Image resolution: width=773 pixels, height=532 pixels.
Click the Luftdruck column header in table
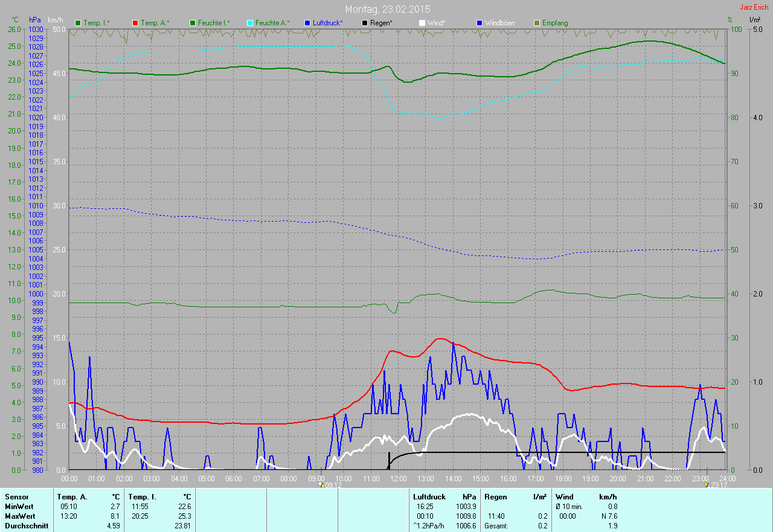point(429,497)
